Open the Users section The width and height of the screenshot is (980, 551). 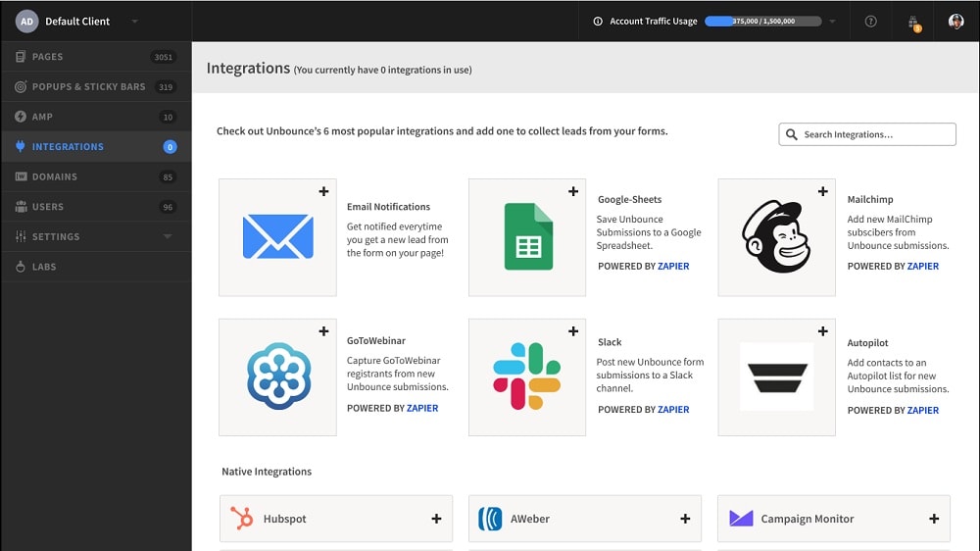tap(96, 207)
